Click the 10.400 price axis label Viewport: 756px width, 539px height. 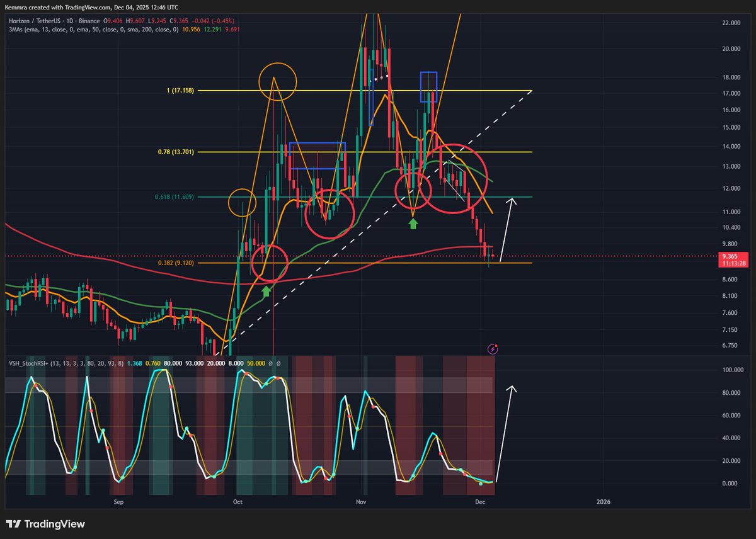coord(732,227)
